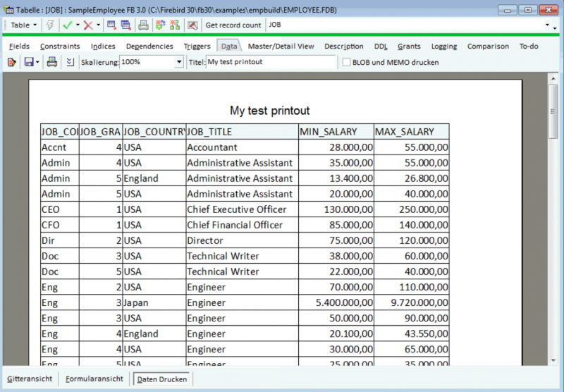
Task: Open the save icon dropdown arrow
Action: pyautogui.click(x=37, y=62)
